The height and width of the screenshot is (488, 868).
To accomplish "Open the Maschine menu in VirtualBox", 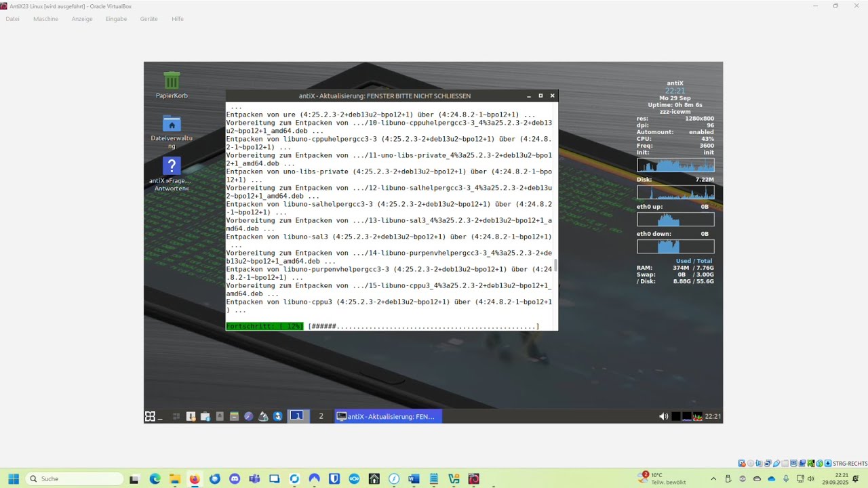I will [x=45, y=19].
